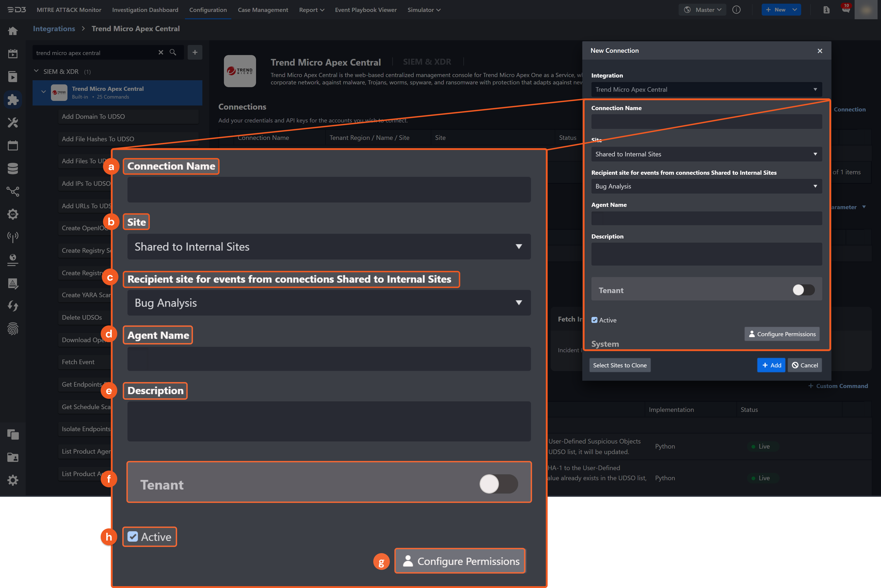Collapse the SIEM & XDR category

click(36, 71)
